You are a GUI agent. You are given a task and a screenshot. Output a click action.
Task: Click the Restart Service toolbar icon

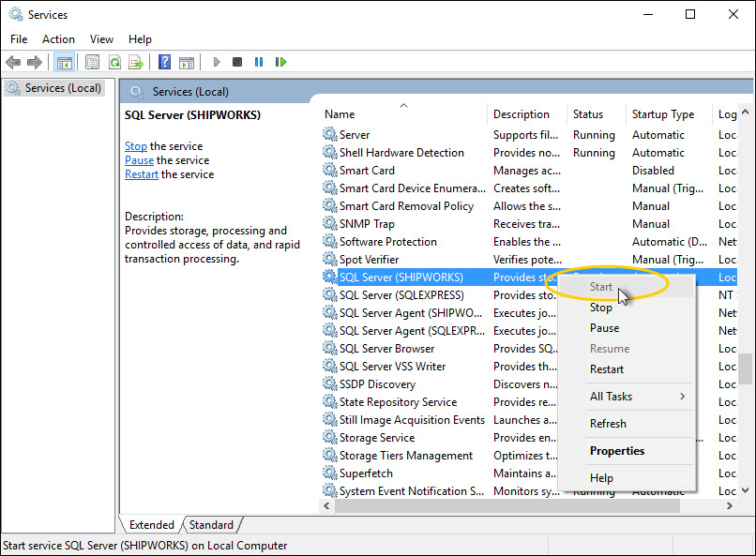tap(280, 62)
